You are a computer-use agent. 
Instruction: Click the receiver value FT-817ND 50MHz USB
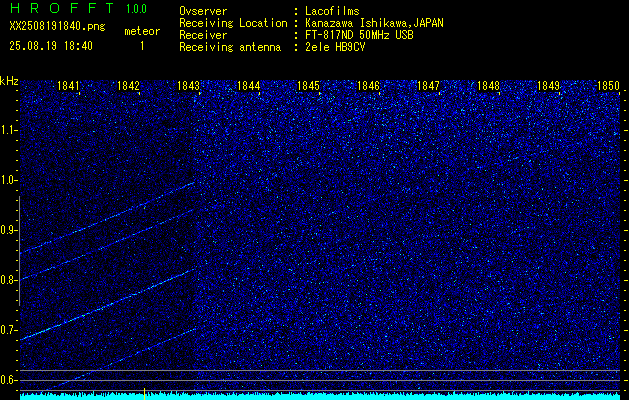point(359,35)
